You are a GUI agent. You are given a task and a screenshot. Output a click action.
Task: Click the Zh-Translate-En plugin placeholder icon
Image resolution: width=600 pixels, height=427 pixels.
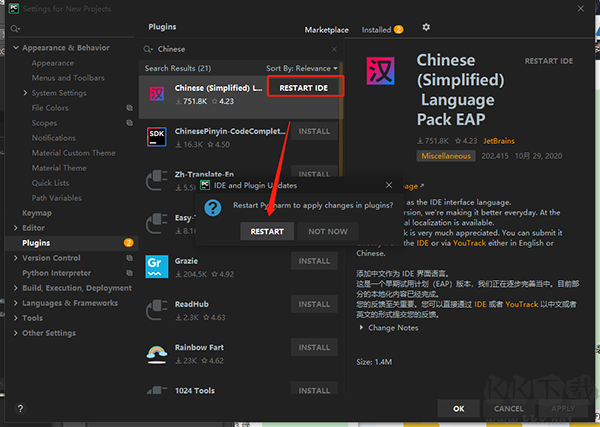click(x=157, y=180)
